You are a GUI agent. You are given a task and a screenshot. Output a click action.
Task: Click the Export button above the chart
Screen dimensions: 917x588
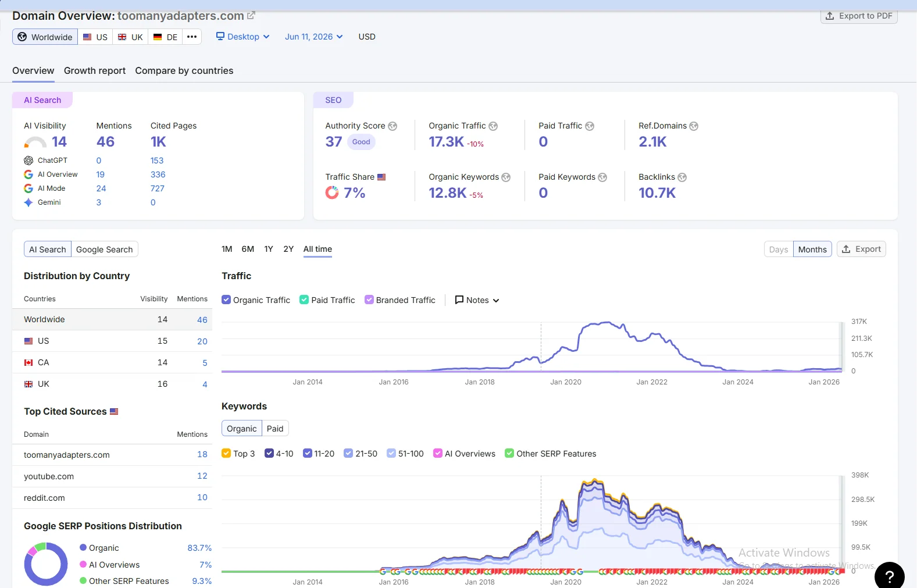coord(861,249)
